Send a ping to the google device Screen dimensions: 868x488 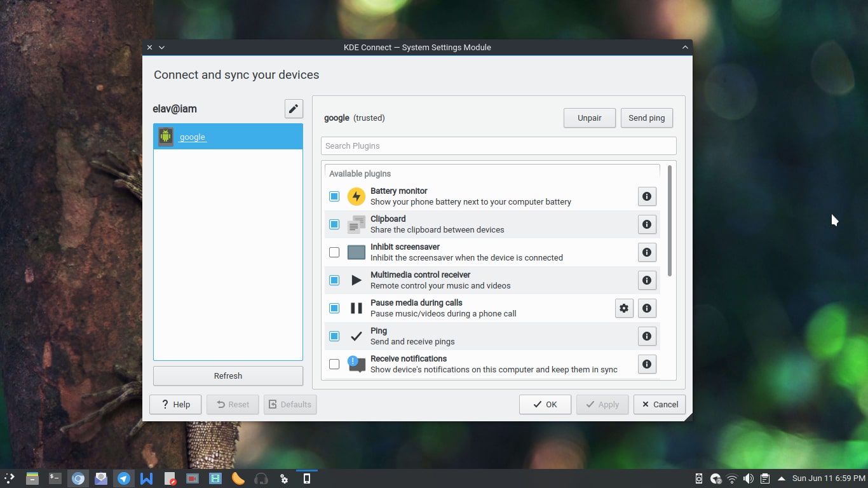coord(646,118)
